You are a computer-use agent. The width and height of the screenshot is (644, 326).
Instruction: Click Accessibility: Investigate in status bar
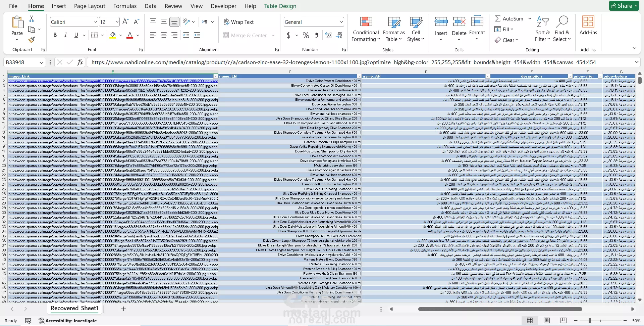(68, 321)
